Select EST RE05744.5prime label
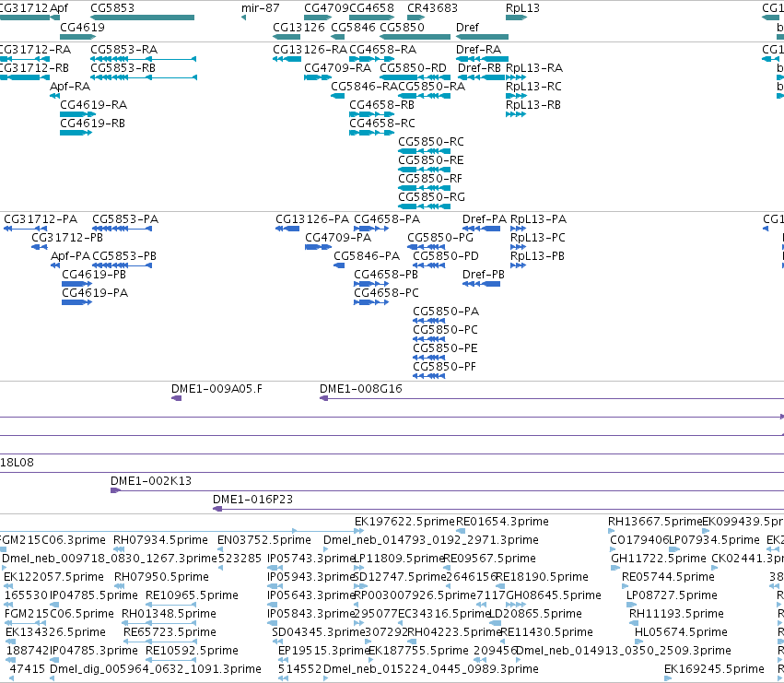The height and width of the screenshot is (683, 784). pyautogui.click(x=669, y=577)
